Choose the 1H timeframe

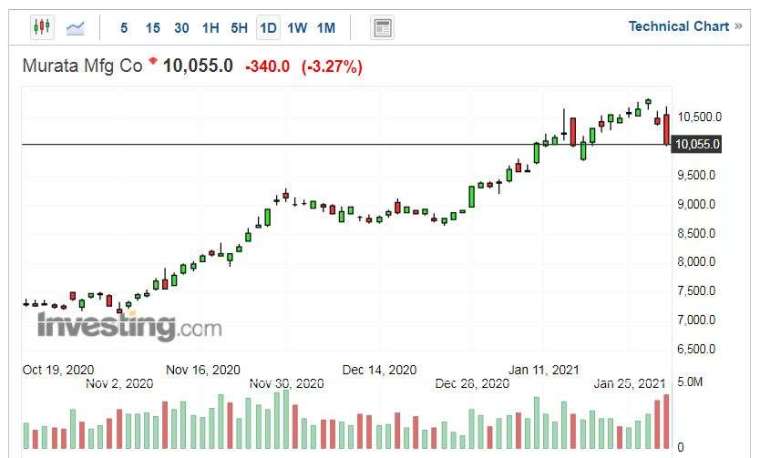click(x=210, y=28)
